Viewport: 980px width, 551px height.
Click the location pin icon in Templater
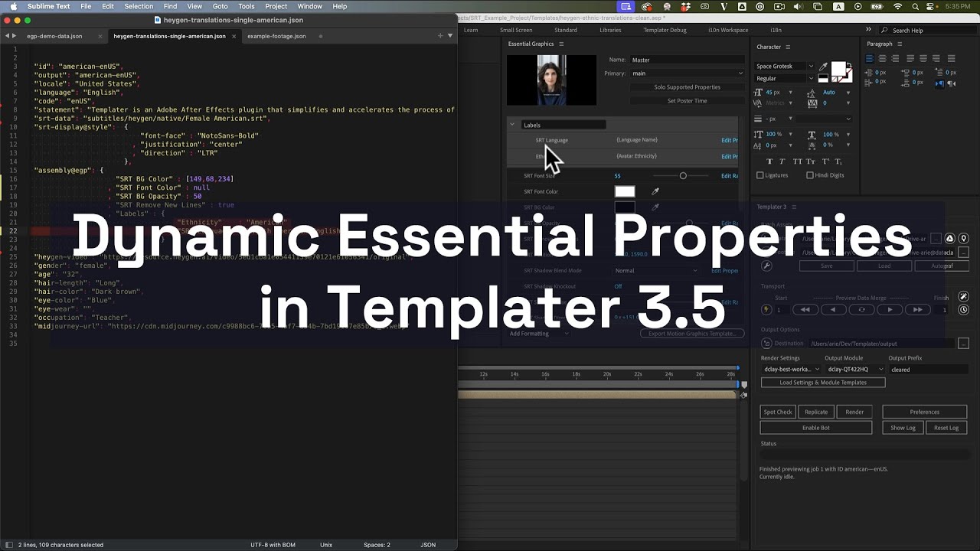962,239
